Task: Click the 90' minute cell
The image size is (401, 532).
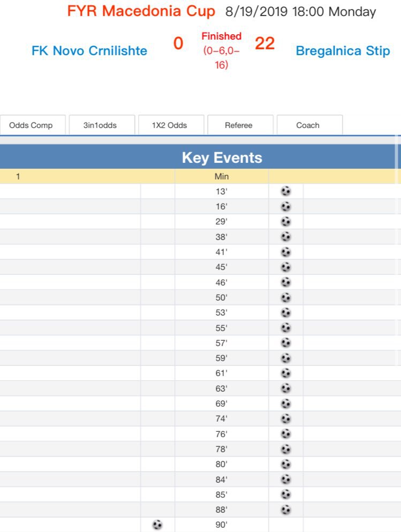Action: click(x=222, y=524)
